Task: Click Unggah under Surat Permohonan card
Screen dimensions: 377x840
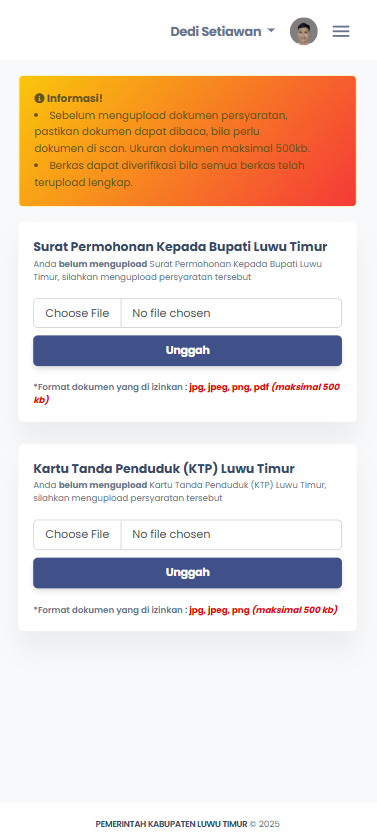Action: coord(187,351)
